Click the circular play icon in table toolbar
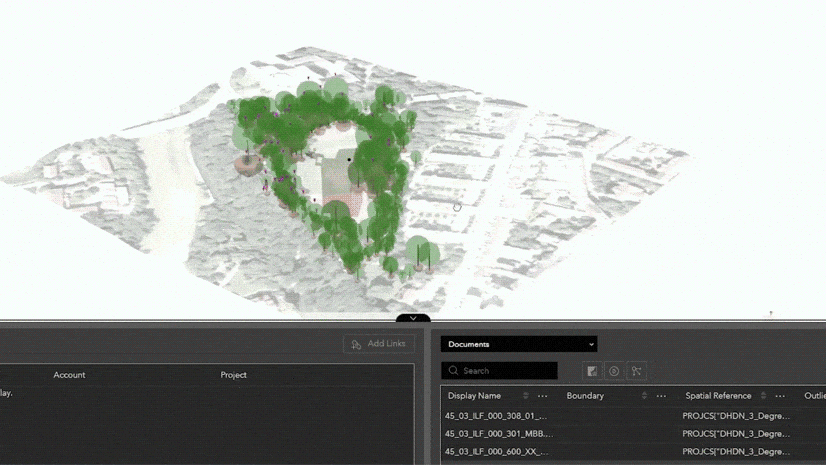The height and width of the screenshot is (465, 826). point(614,371)
